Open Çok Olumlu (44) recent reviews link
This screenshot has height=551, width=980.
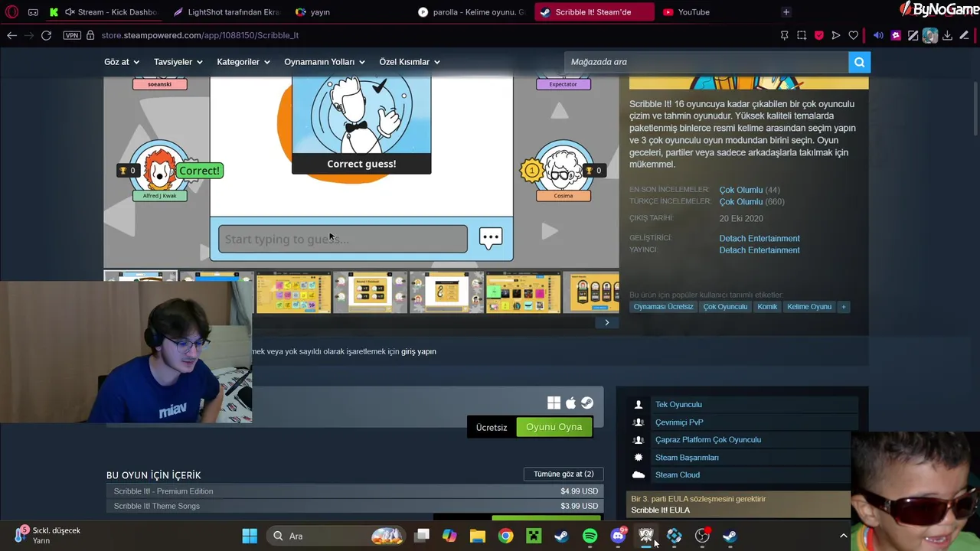tap(749, 190)
